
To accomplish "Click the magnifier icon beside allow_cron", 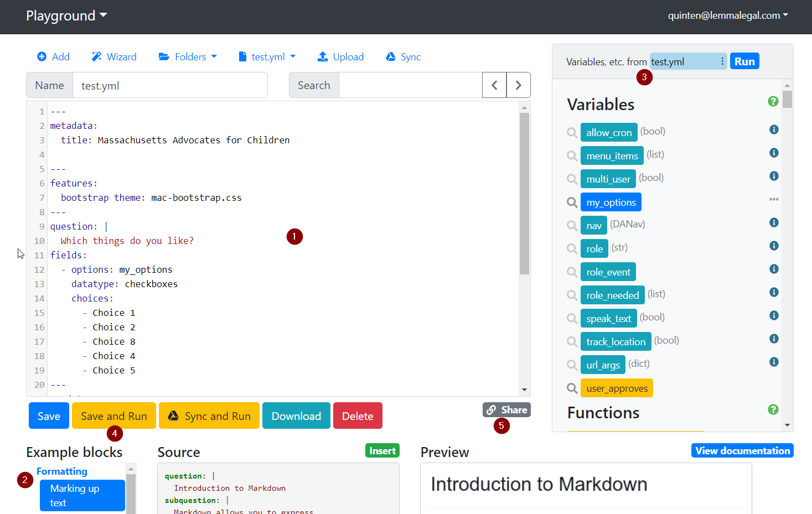I will pos(572,133).
